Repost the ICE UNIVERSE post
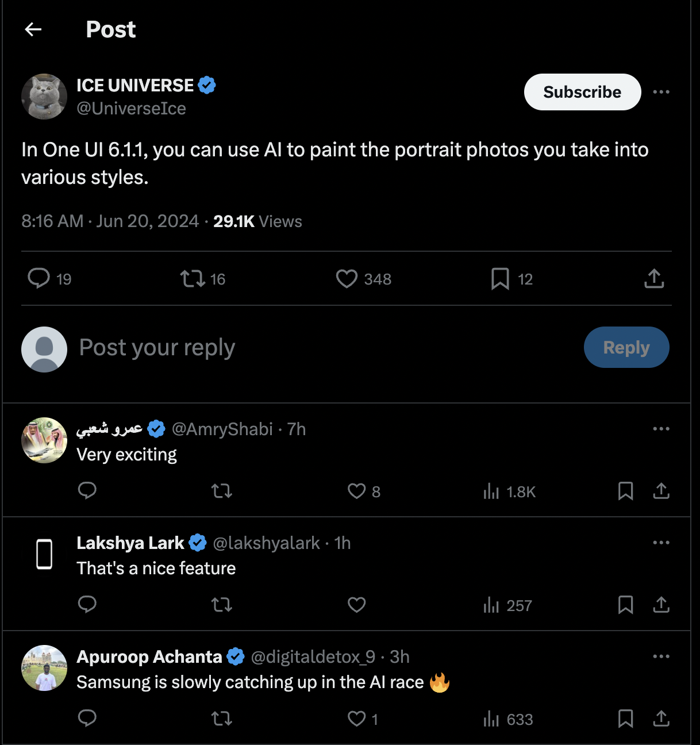 (193, 279)
